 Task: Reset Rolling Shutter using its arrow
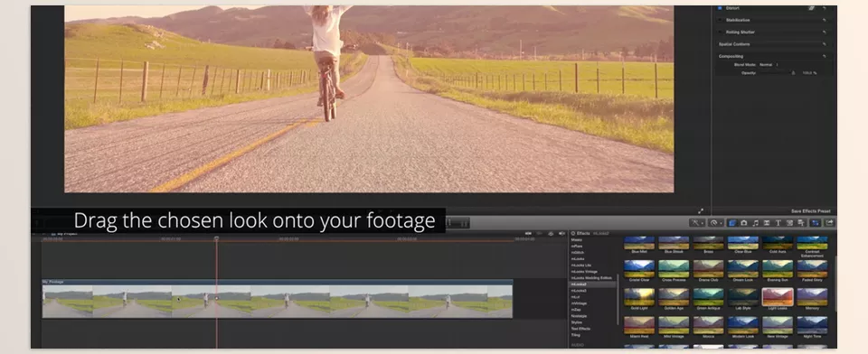click(825, 33)
